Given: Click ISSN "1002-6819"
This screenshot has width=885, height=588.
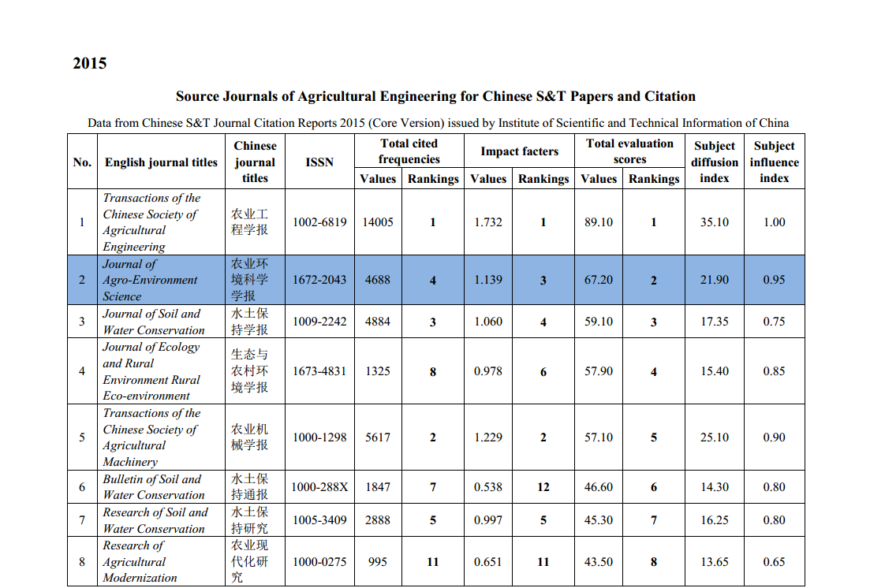Looking at the screenshot, I should click(319, 222).
